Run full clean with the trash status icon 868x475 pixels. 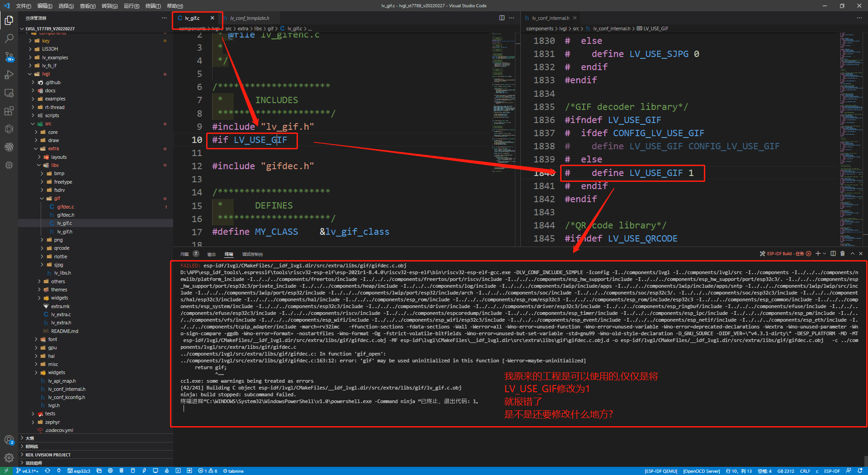(x=121, y=470)
